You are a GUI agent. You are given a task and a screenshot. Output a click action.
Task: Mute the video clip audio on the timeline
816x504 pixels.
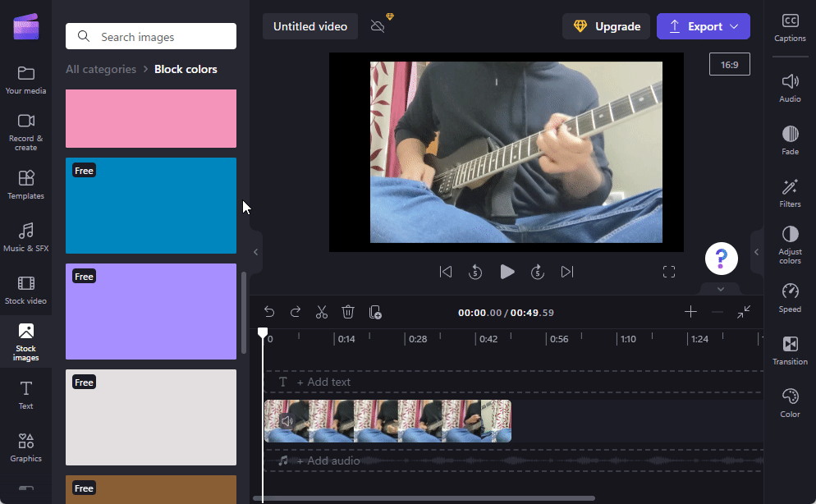pos(287,421)
